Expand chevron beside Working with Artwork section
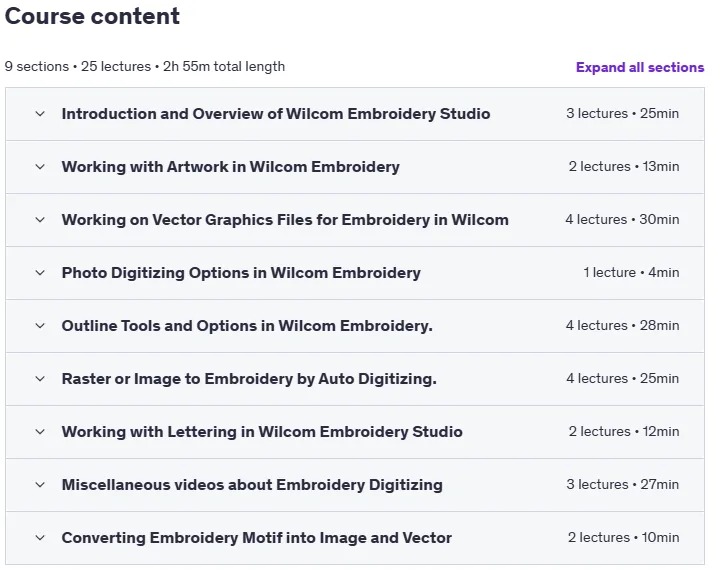 pyautogui.click(x=40, y=167)
